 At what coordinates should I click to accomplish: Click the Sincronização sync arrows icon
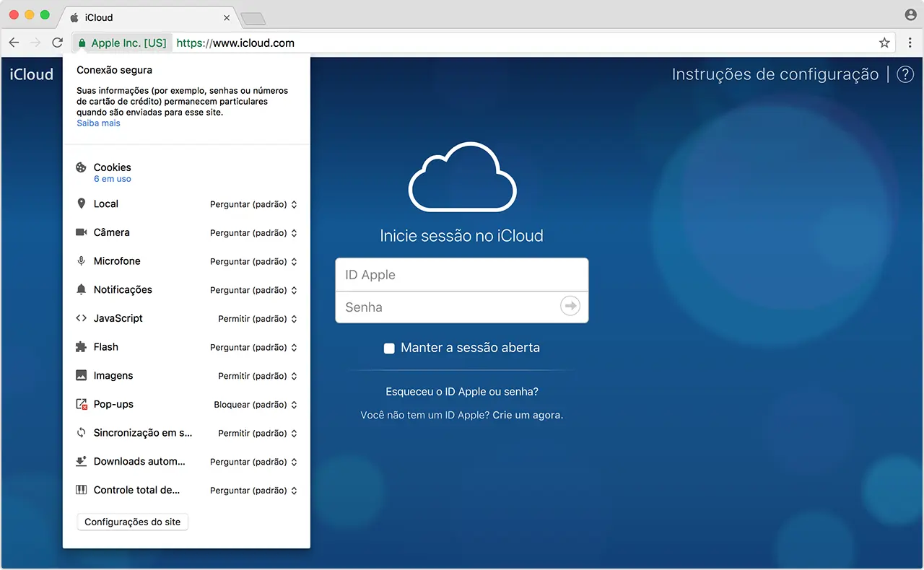(81, 433)
